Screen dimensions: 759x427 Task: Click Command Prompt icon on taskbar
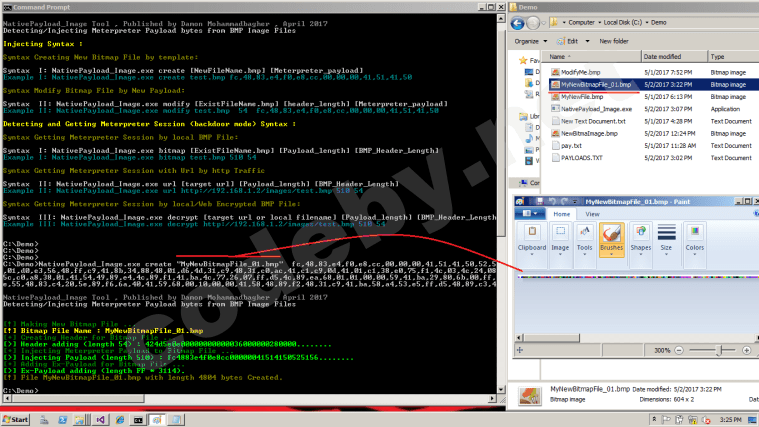pos(138,420)
